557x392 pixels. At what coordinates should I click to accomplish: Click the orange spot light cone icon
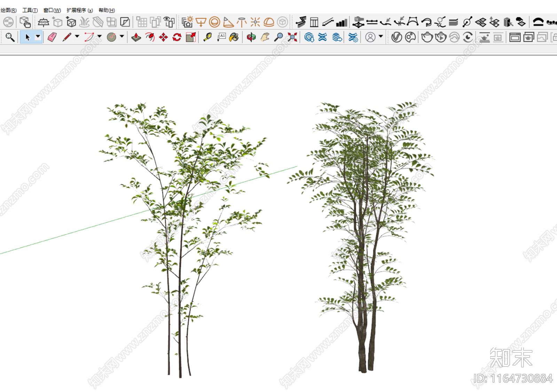228,22
